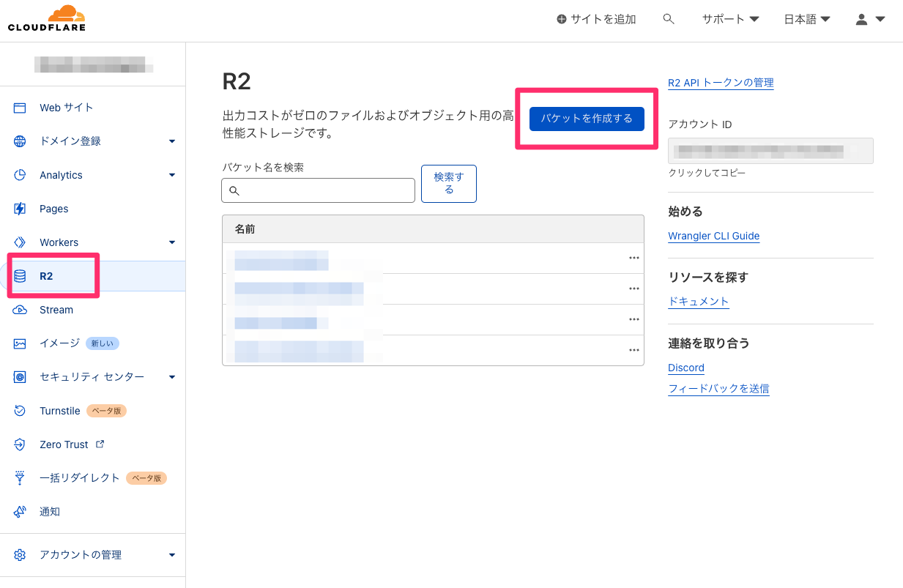Open the サポート dropdown menu
Viewport: 903px width, 588px height.
point(729,19)
